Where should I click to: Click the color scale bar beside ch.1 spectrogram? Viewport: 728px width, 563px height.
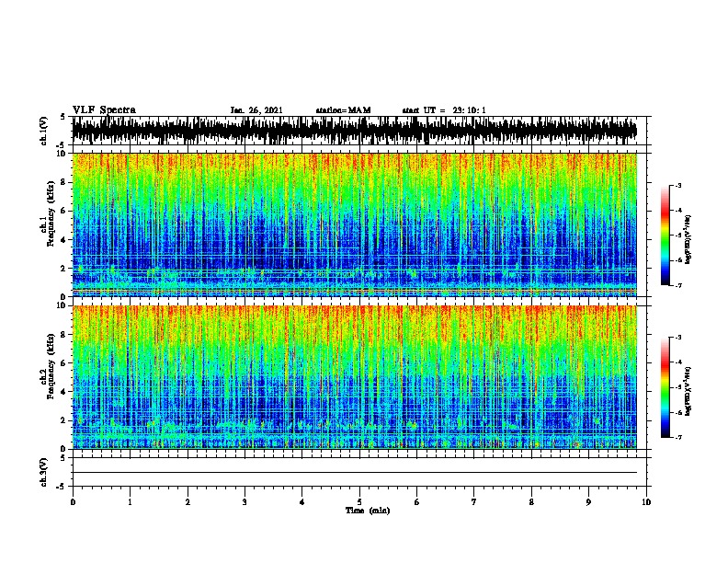pyautogui.click(x=665, y=236)
